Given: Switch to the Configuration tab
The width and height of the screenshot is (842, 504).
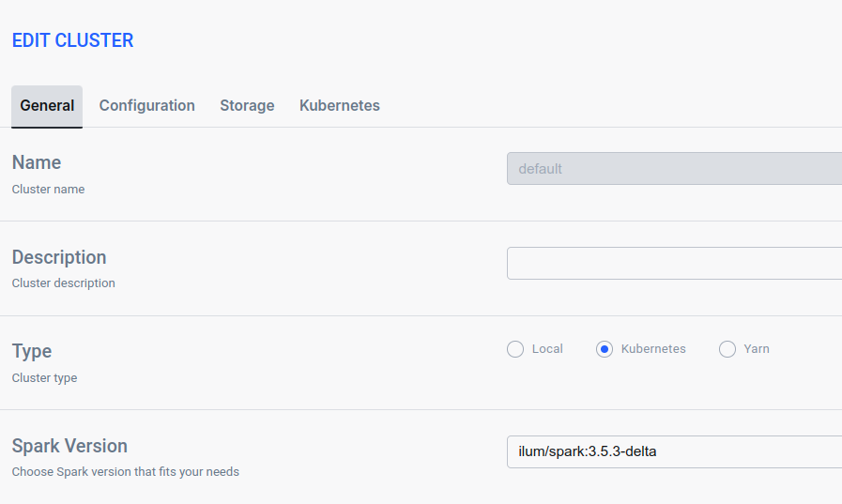Looking at the screenshot, I should pyautogui.click(x=147, y=106).
